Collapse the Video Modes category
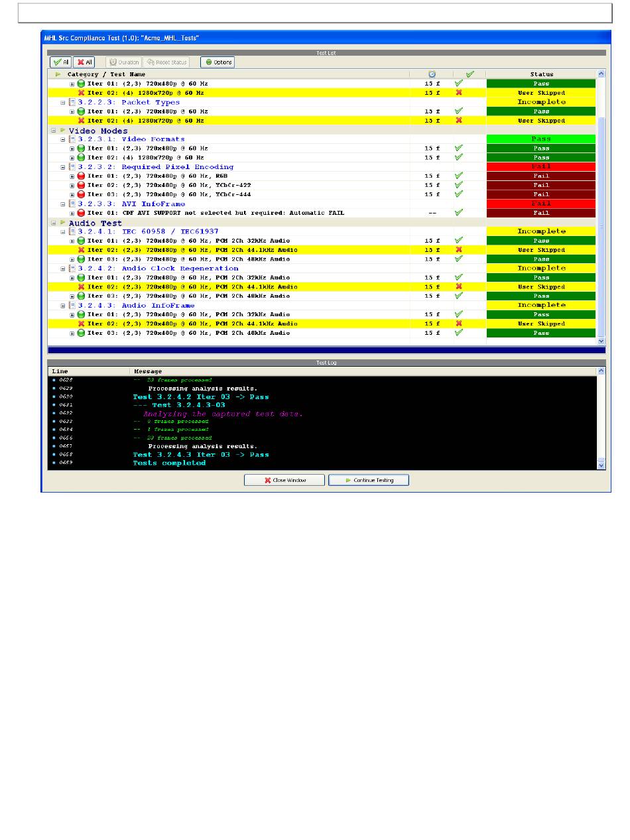630x840 pixels. pos(53,131)
